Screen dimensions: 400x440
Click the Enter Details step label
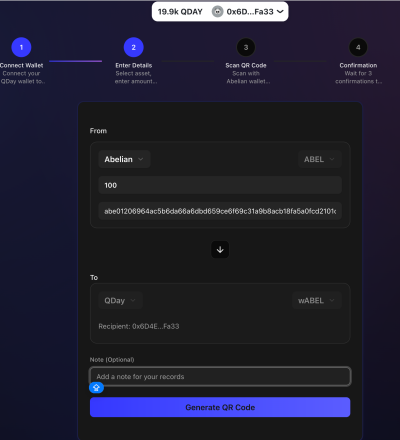[134, 65]
